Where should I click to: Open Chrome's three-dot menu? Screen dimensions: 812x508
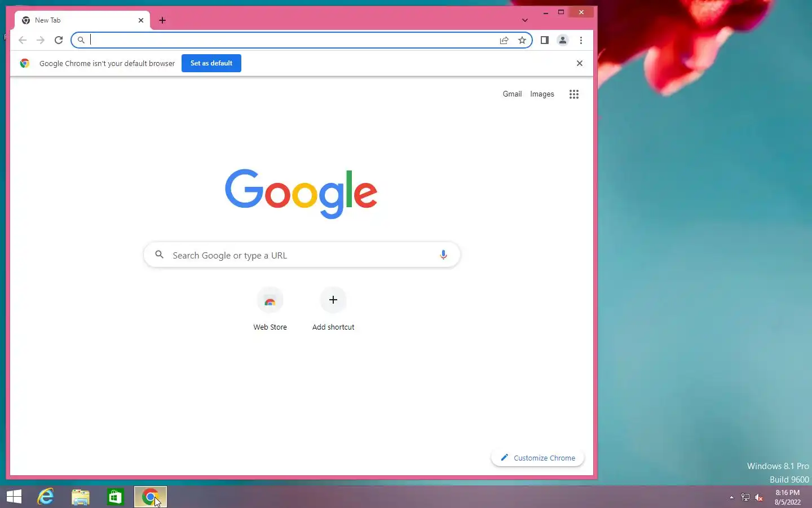(581, 40)
